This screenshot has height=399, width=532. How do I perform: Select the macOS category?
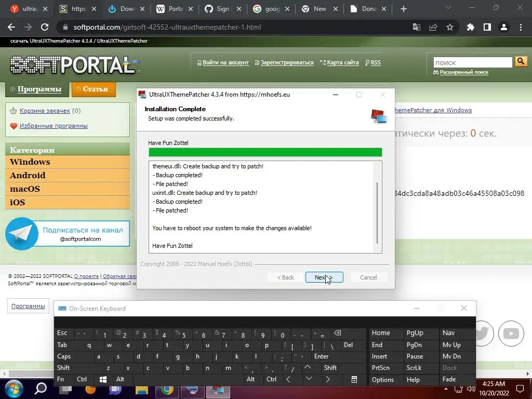pos(68,189)
